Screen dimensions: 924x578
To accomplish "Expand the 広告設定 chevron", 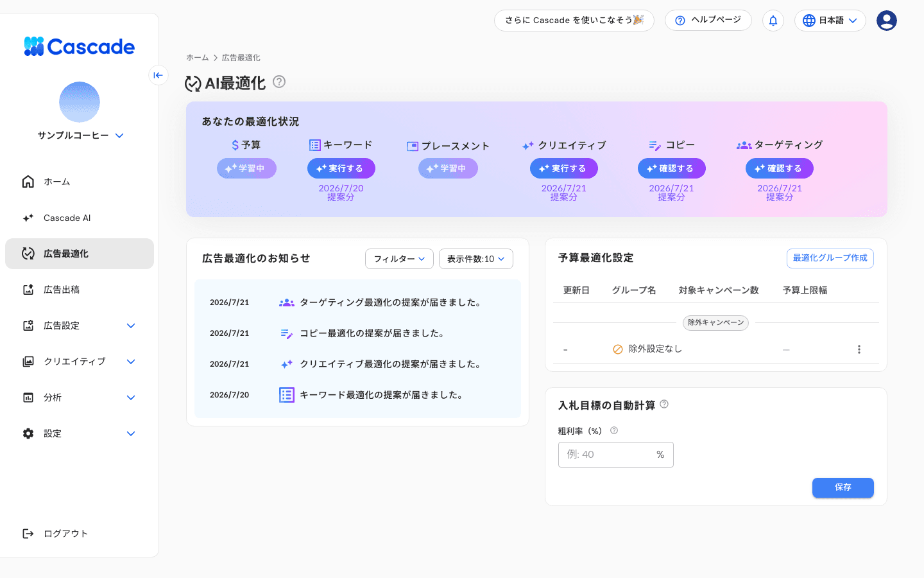I will point(131,326).
